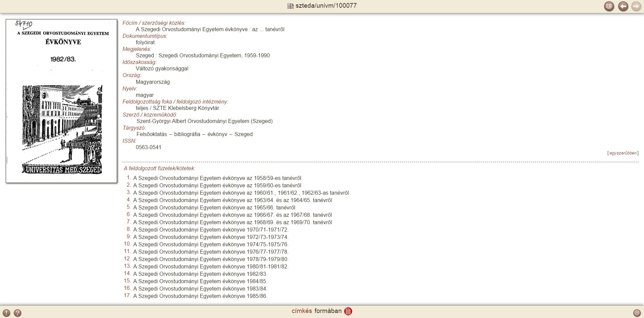This screenshot has width=644, height=318.
Task: Open the yearbook cover thumbnail
Action: (61, 101)
